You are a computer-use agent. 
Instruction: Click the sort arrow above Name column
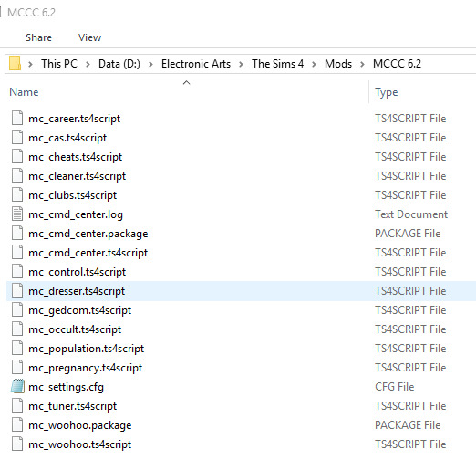coord(186,82)
